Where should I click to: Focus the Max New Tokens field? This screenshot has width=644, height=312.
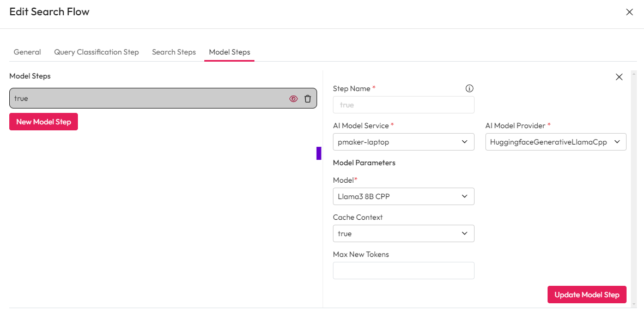[403, 271]
